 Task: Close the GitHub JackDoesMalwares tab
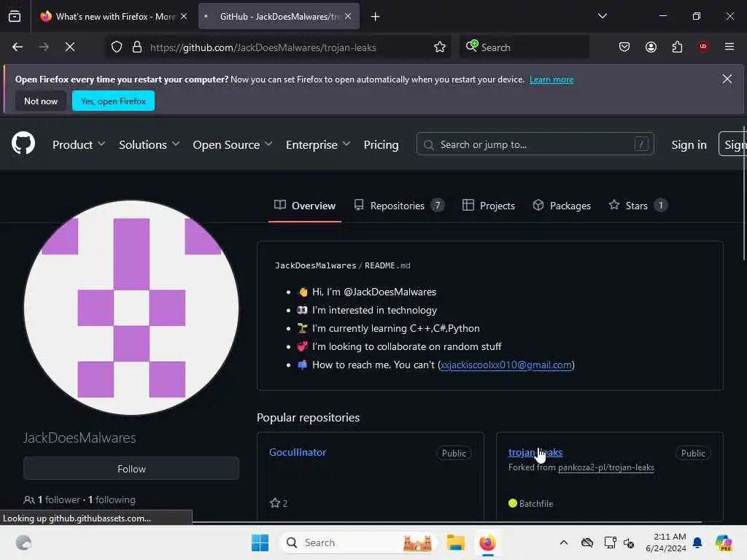348,16
